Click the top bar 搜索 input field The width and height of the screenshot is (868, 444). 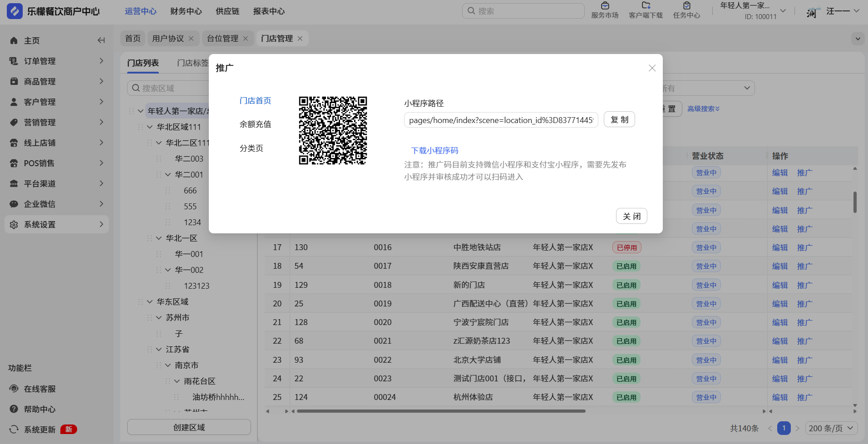coord(523,11)
